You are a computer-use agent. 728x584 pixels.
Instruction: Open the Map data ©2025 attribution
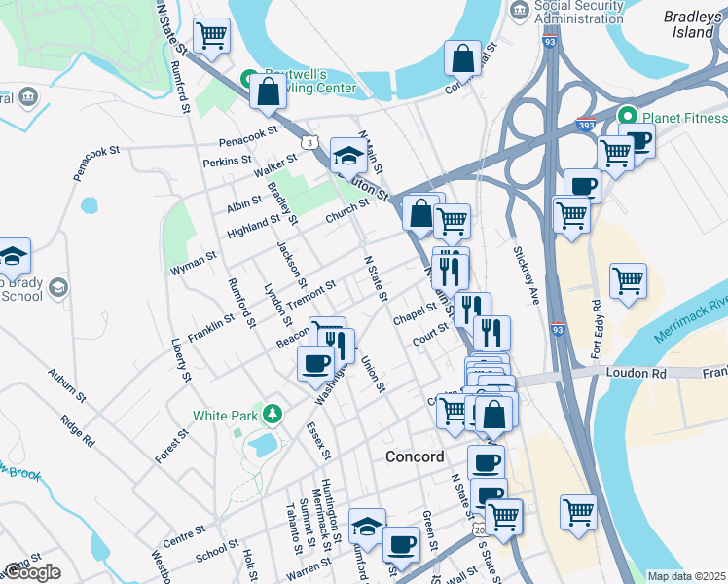(x=687, y=576)
